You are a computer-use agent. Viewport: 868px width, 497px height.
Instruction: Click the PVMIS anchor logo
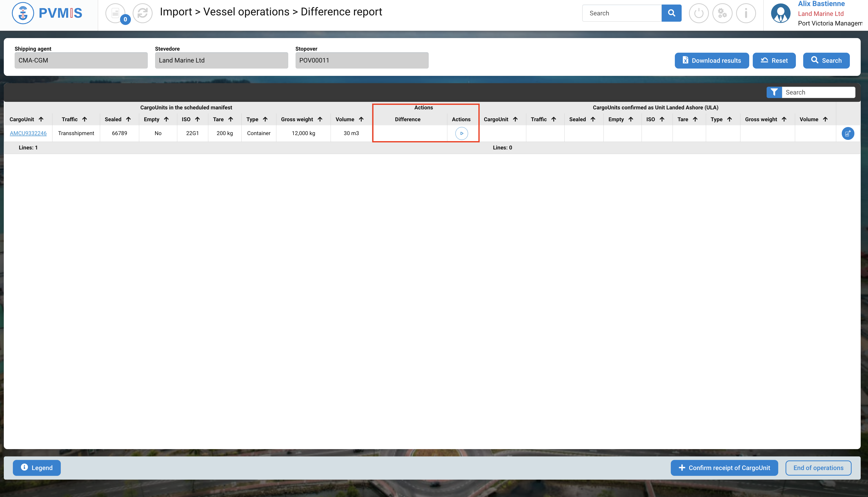(x=23, y=13)
